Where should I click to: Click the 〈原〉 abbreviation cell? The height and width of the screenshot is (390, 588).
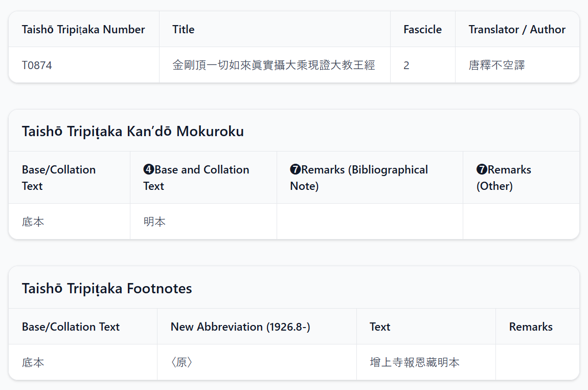pyautogui.click(x=182, y=362)
